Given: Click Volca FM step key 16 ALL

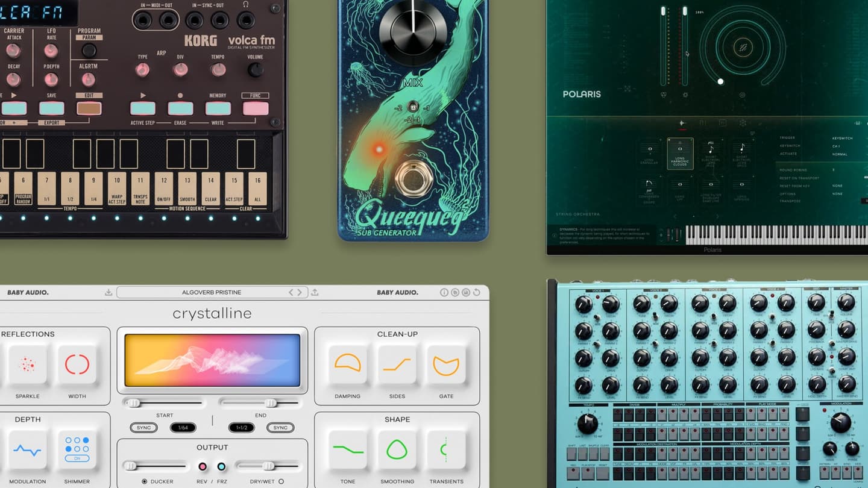Looking at the screenshot, I should [257, 188].
